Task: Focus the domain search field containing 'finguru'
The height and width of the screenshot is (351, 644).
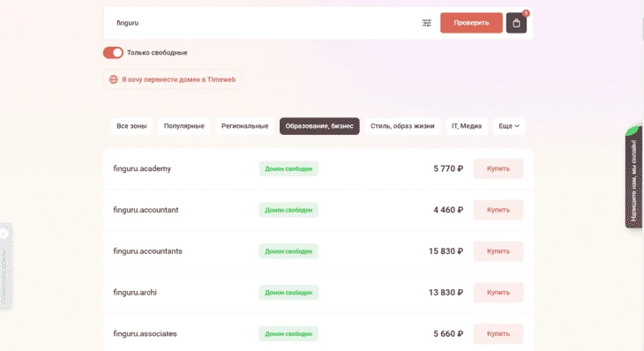Action: click(x=263, y=23)
